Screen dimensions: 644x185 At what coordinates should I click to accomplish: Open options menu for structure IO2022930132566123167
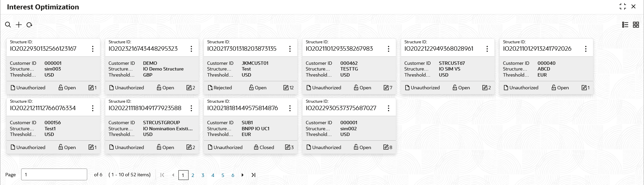pos(93,49)
